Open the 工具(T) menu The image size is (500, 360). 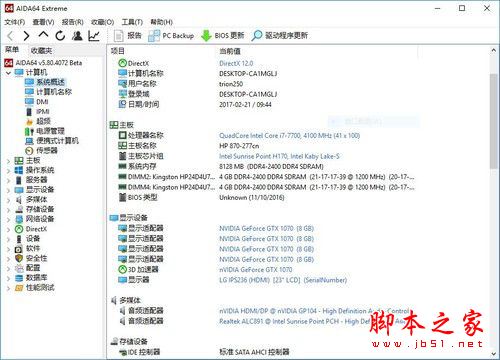[x=132, y=22]
